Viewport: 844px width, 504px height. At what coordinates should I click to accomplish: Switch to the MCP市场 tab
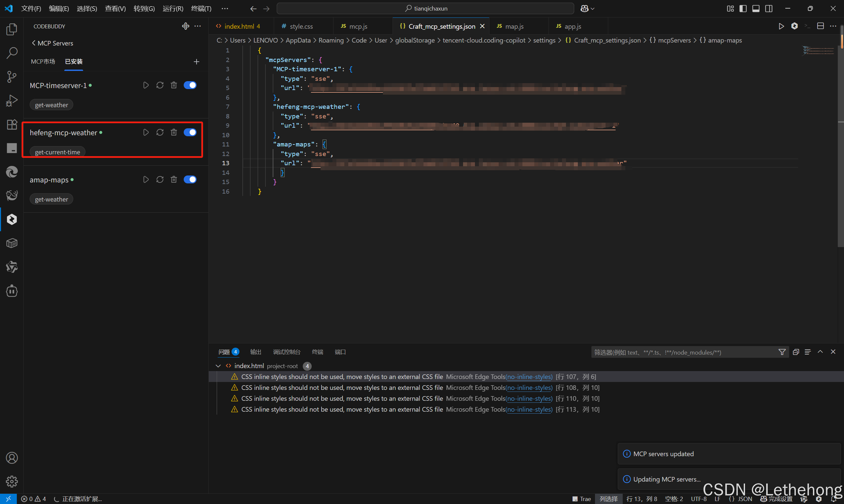[x=43, y=61]
